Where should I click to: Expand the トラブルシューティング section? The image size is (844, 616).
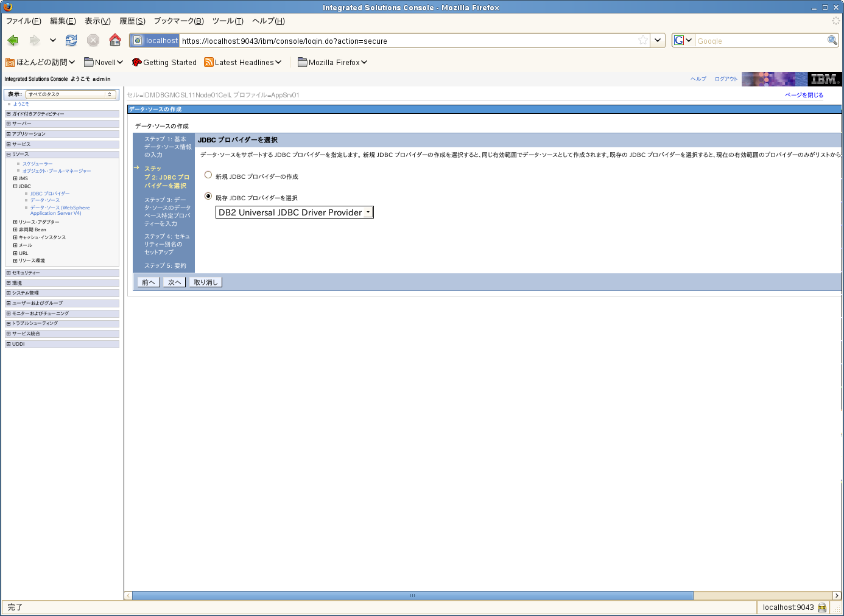pyautogui.click(x=9, y=323)
